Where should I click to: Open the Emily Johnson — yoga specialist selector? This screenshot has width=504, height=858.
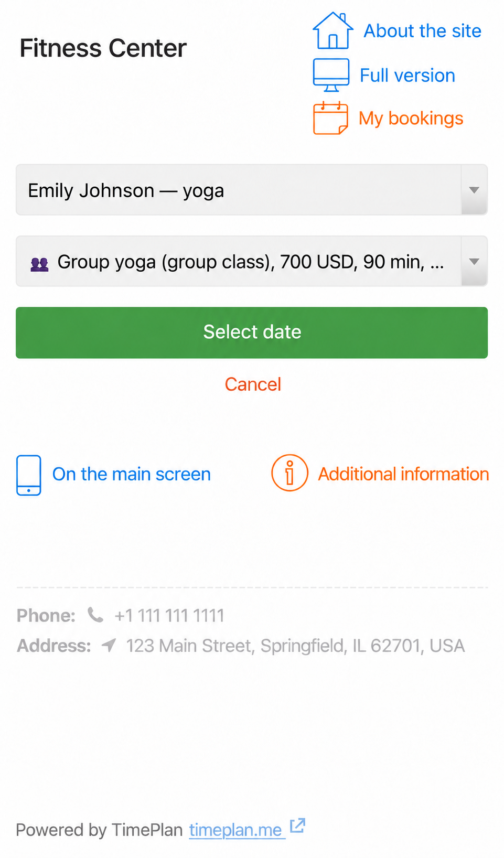point(252,190)
